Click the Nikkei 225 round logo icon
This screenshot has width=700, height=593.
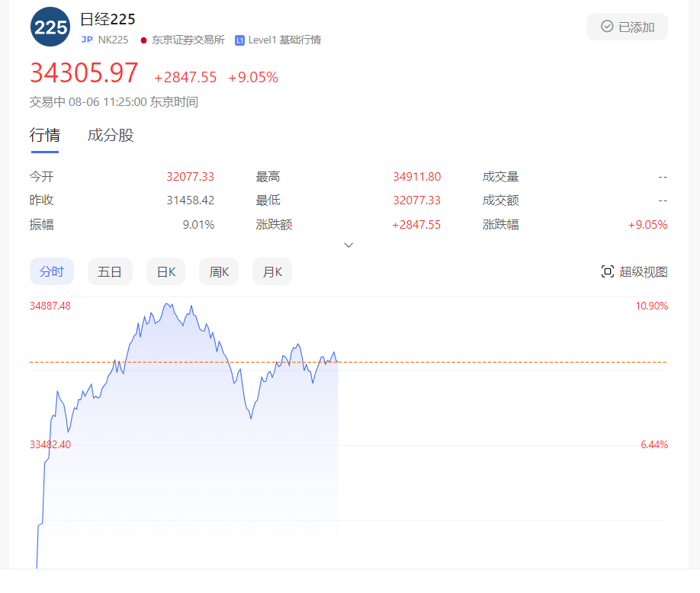pyautogui.click(x=50, y=27)
